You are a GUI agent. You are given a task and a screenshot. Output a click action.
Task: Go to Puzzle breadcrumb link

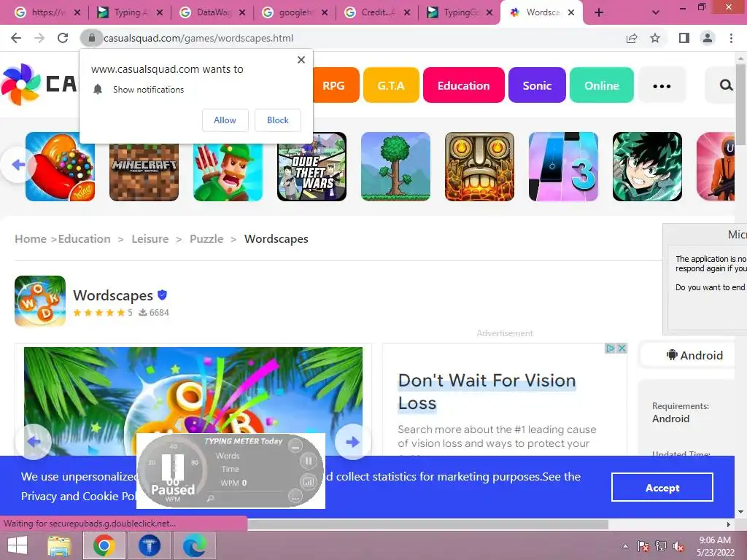[206, 238]
